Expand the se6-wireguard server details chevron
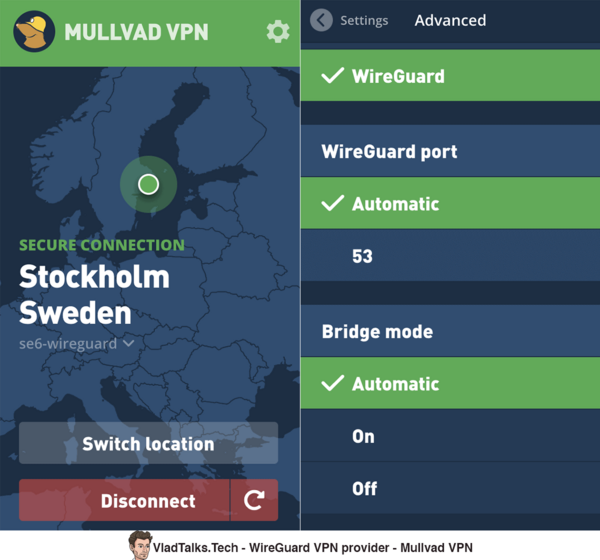Screen dimensions: 600x560 pos(129,343)
